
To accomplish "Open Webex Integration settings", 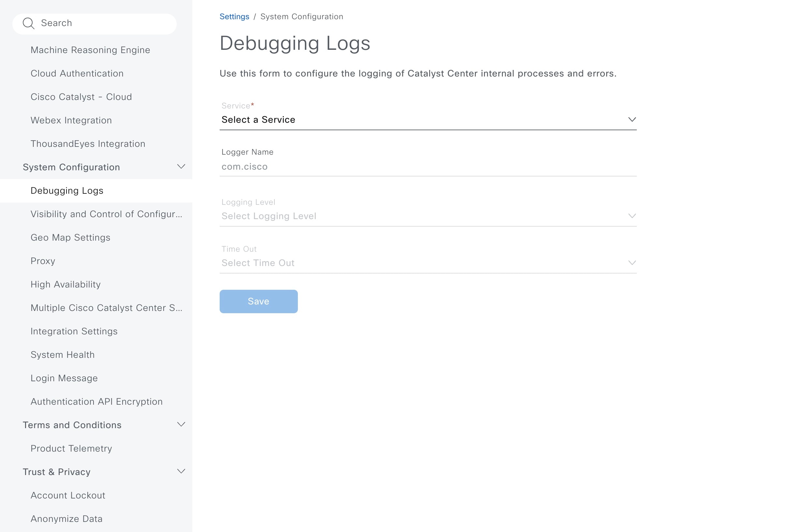I will coord(71,120).
